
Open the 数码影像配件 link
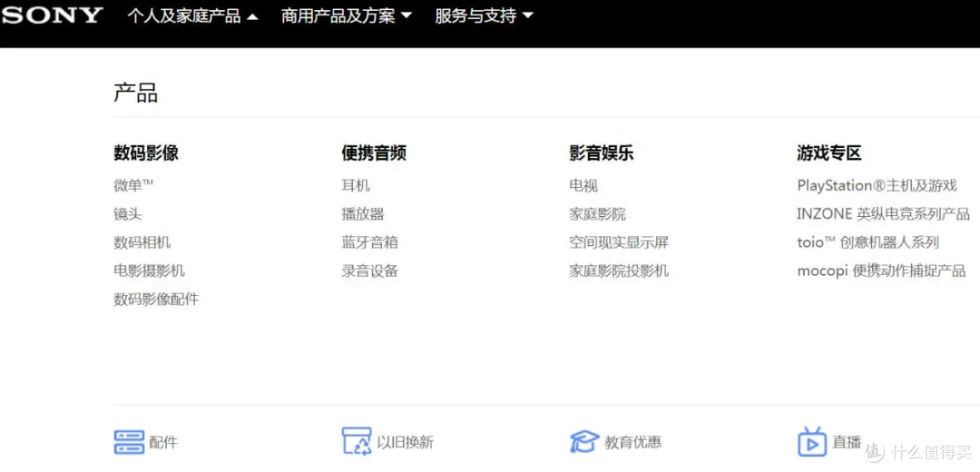(156, 300)
